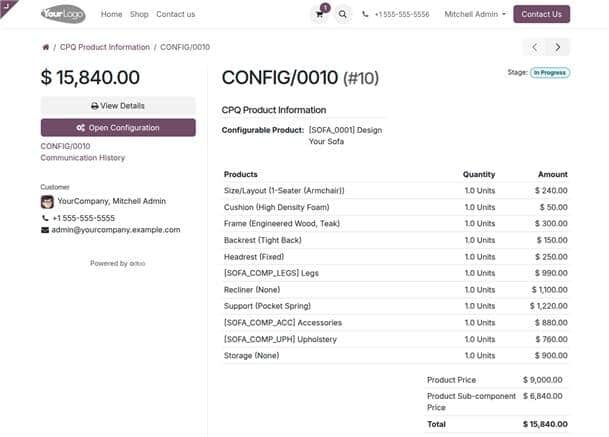Open the Contact us menu item
The width and height of the screenshot is (609, 437).
[176, 14]
